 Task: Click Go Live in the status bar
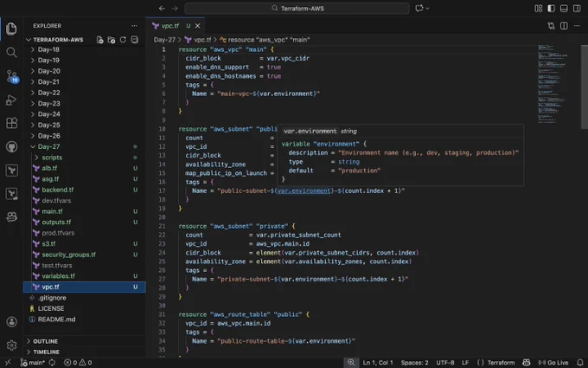point(553,363)
